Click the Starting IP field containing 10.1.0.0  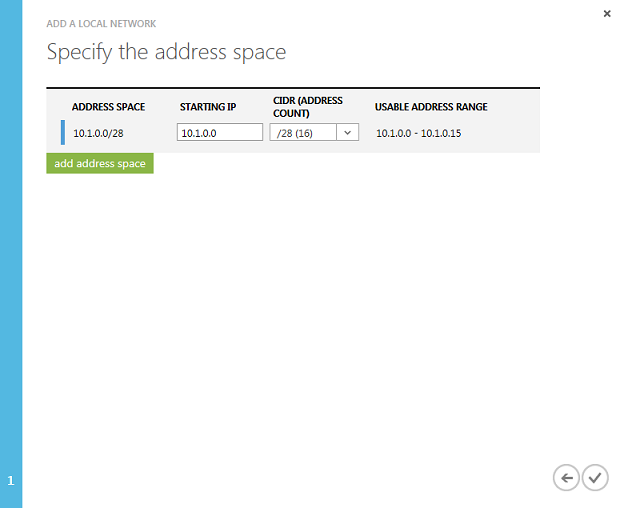(x=220, y=132)
